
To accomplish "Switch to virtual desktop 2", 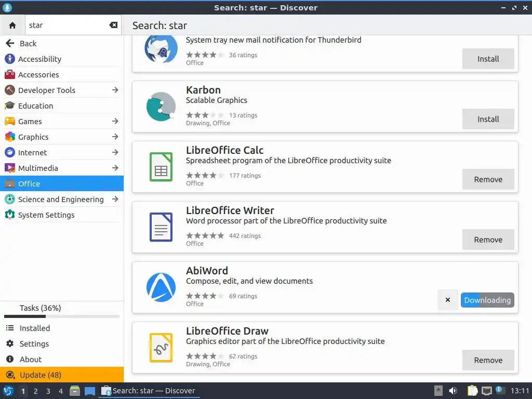I will click(36, 391).
